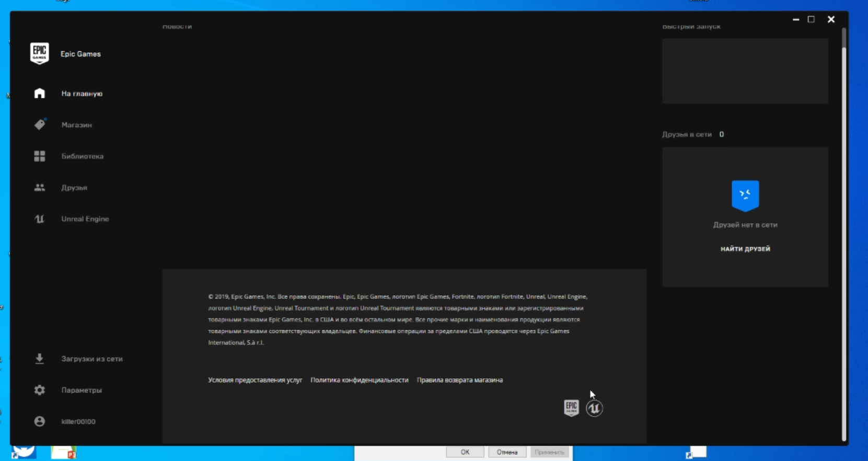Click the blue no-friends-online face icon
Image resolution: width=868 pixels, height=461 pixels.
click(x=745, y=195)
